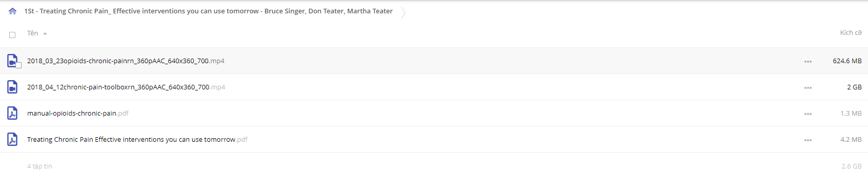The width and height of the screenshot is (868, 187).
Task: Open 2018_03_23opioids-chronic-painrn mp4 file
Action: click(x=126, y=61)
